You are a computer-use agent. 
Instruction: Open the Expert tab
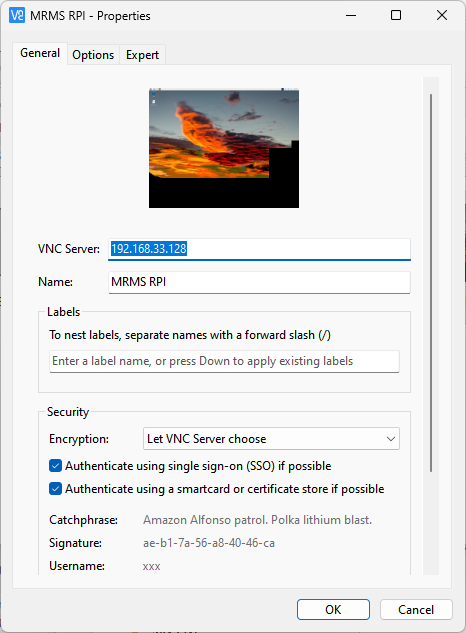[x=142, y=55]
